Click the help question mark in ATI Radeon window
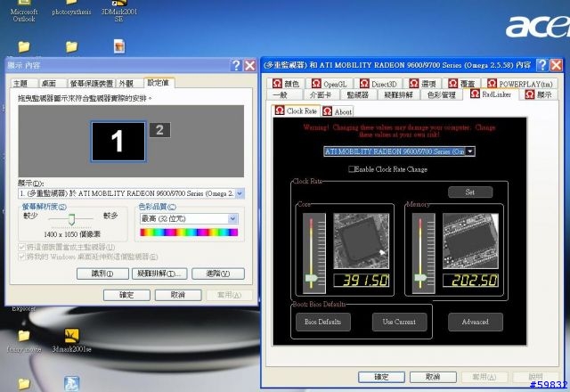 click(542, 65)
